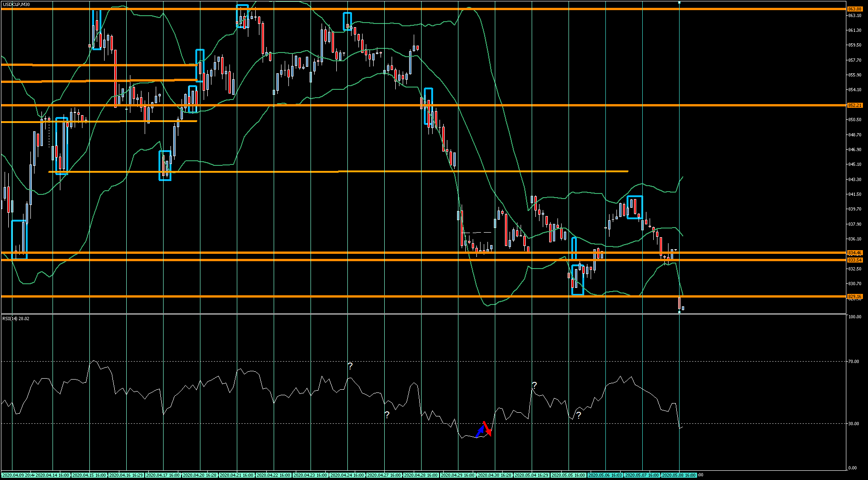868x480 pixels.
Task: Select the 834.46 orange price tag
Action: (x=855, y=252)
